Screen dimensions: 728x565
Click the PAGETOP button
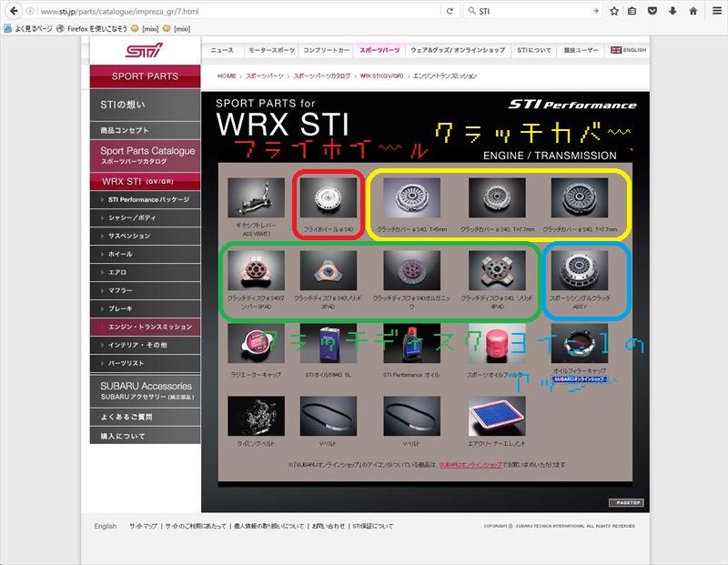626,502
